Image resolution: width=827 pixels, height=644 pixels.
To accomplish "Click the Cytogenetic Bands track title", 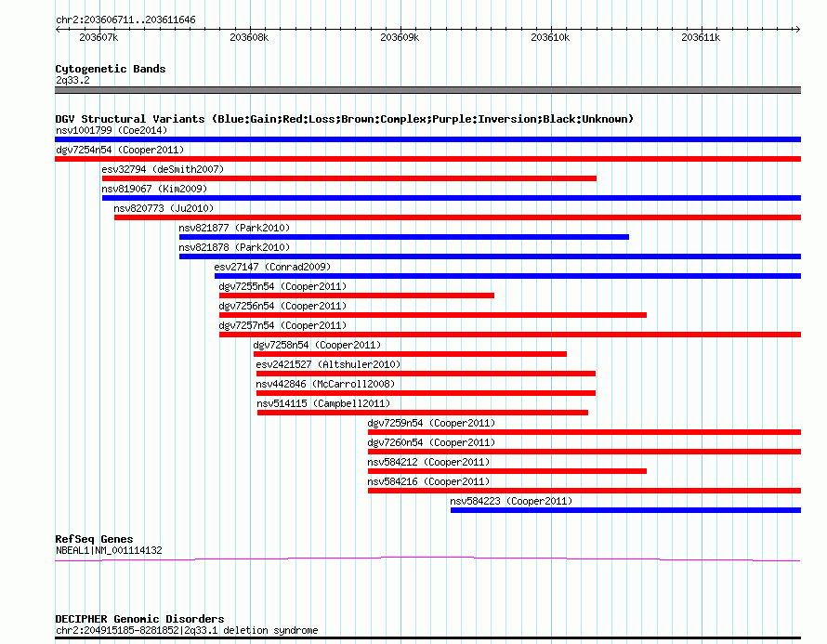I will [x=111, y=69].
